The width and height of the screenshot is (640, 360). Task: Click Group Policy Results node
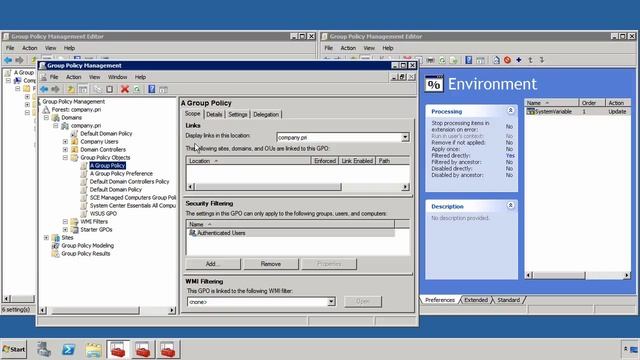[x=86, y=253]
